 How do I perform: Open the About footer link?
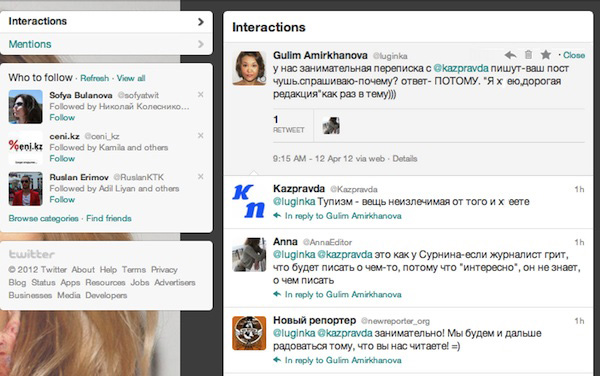pos(83,270)
